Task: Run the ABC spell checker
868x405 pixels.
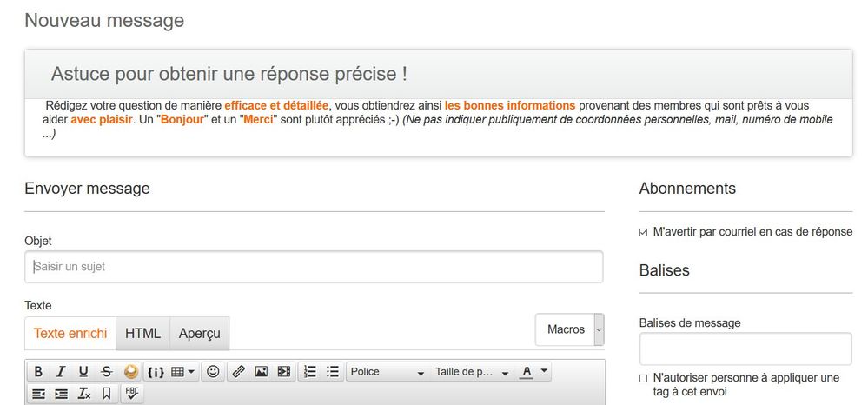Action: (132, 394)
